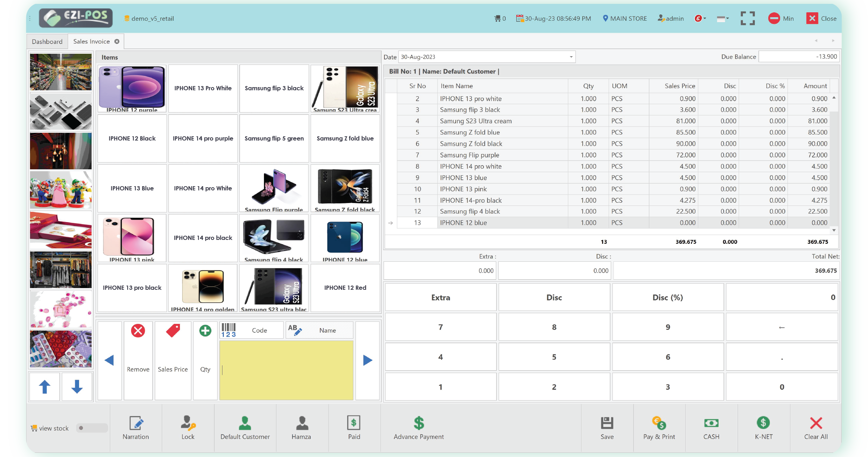Screen dimensions: 868x457
Task: Toggle the view stock switch
Action: click(x=91, y=428)
